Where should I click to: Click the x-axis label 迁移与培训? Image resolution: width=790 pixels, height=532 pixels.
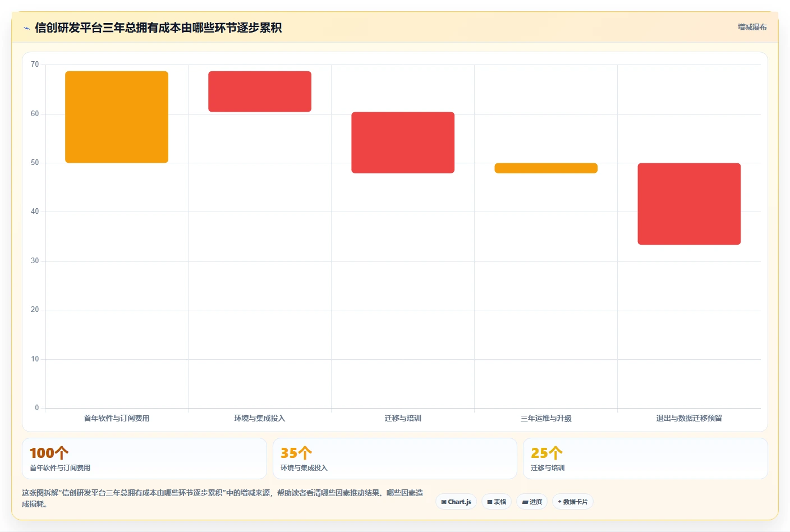(x=403, y=418)
